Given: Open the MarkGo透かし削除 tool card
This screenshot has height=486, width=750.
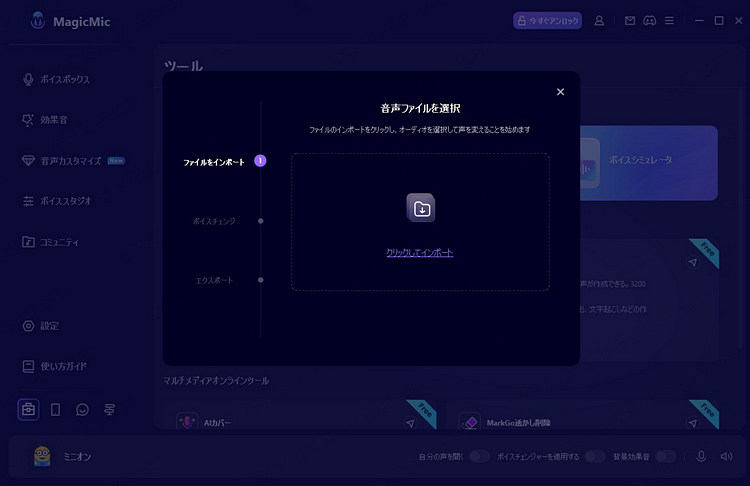Looking at the screenshot, I should coord(582,415).
